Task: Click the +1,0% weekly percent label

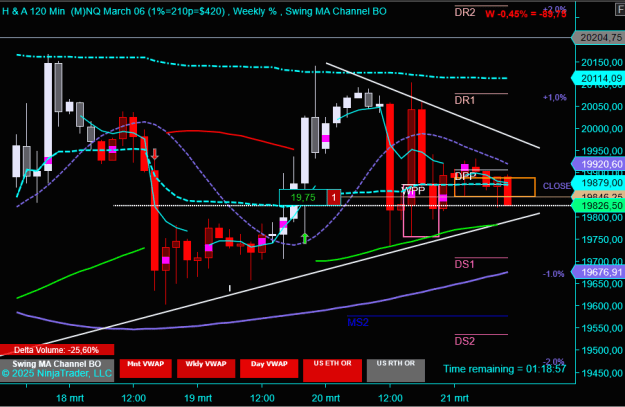Action: pos(554,97)
